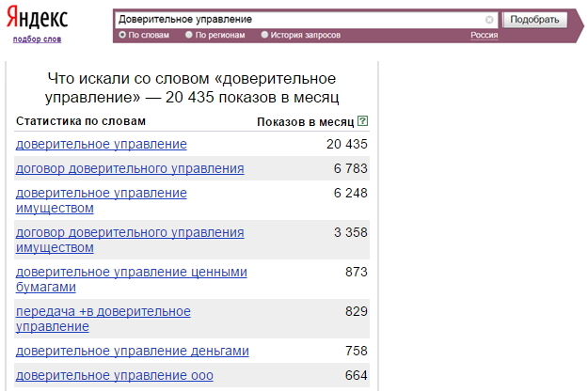Open 'договор доверительного управления имуществом' link
588x392 pixels.
click(130, 239)
